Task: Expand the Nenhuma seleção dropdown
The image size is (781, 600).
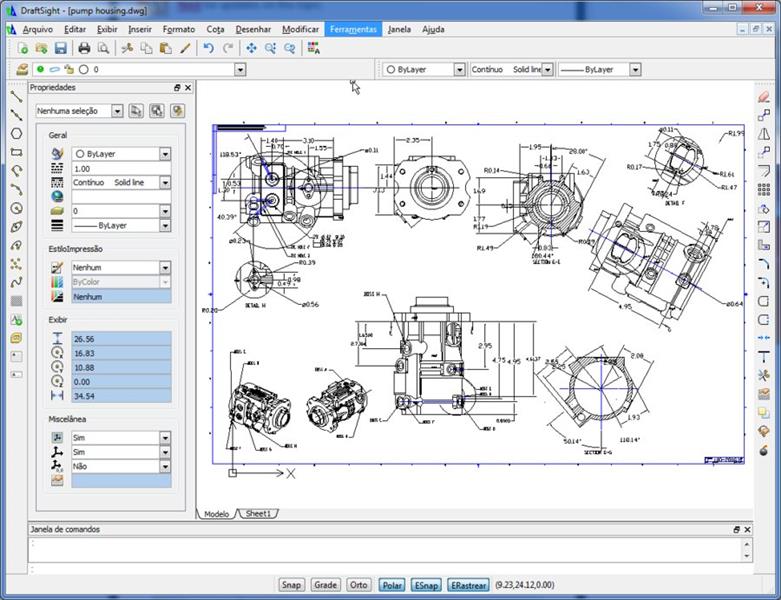Action: 115,111
